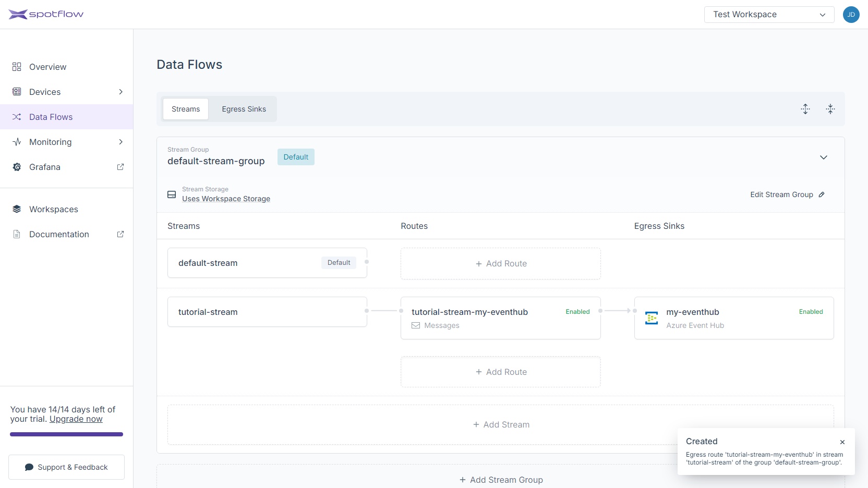Add Route for tutorial-stream

pyautogui.click(x=501, y=372)
